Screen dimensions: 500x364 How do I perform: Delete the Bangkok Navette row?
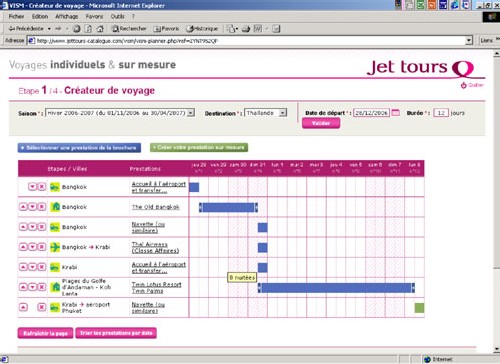coord(41,227)
